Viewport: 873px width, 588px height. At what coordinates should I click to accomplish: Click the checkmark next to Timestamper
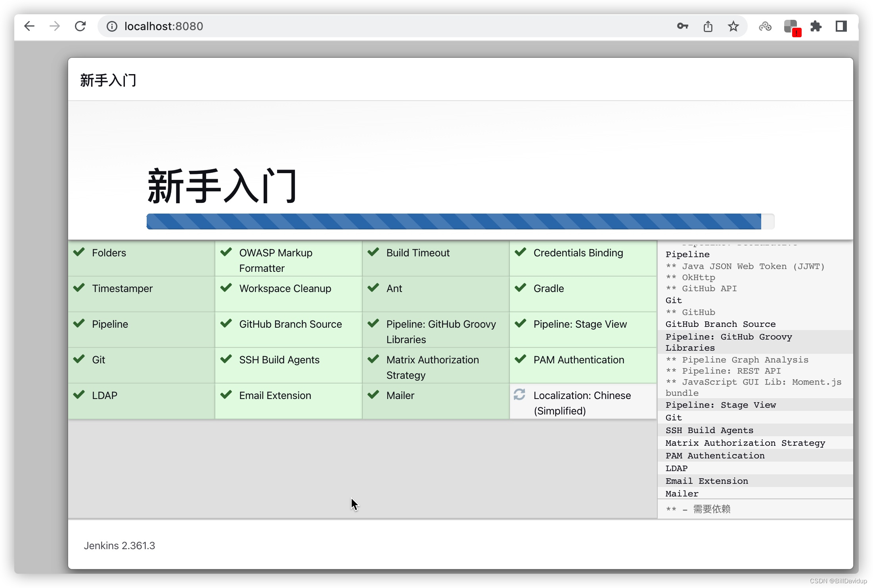[79, 287]
